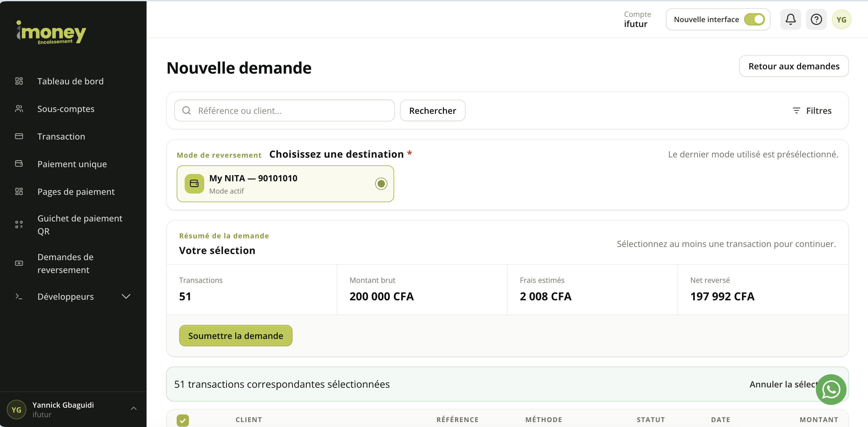This screenshot has height=427, width=868.
Task: Expand the Yannick Gbaguidi user menu
Action: [133, 409]
